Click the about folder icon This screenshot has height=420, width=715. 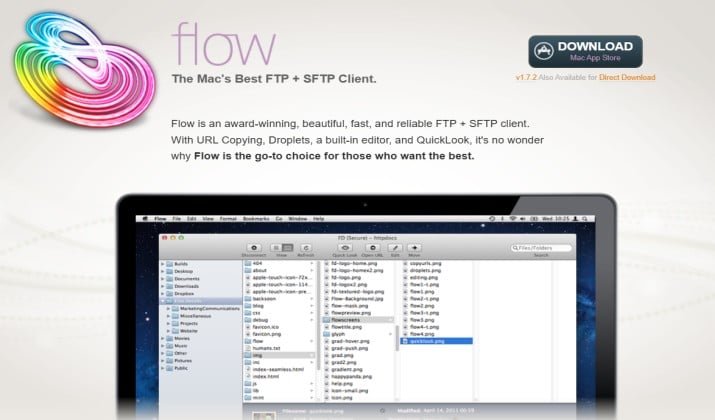(248, 270)
